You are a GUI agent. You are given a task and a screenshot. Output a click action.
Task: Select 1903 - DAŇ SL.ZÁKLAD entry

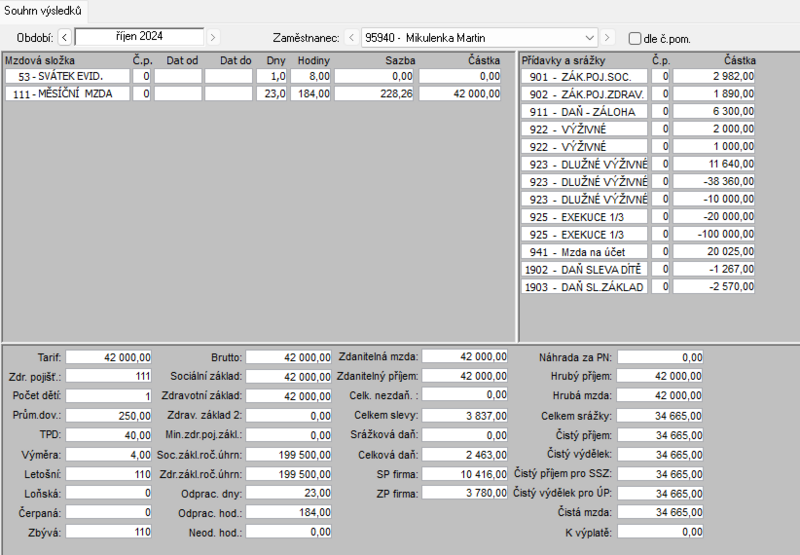click(584, 287)
